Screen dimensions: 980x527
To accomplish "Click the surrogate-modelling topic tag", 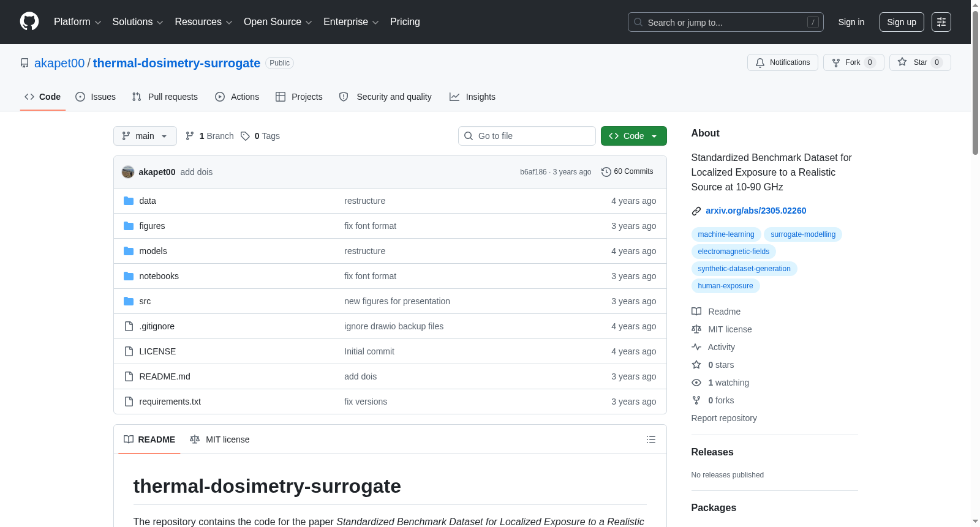I will click(x=803, y=234).
